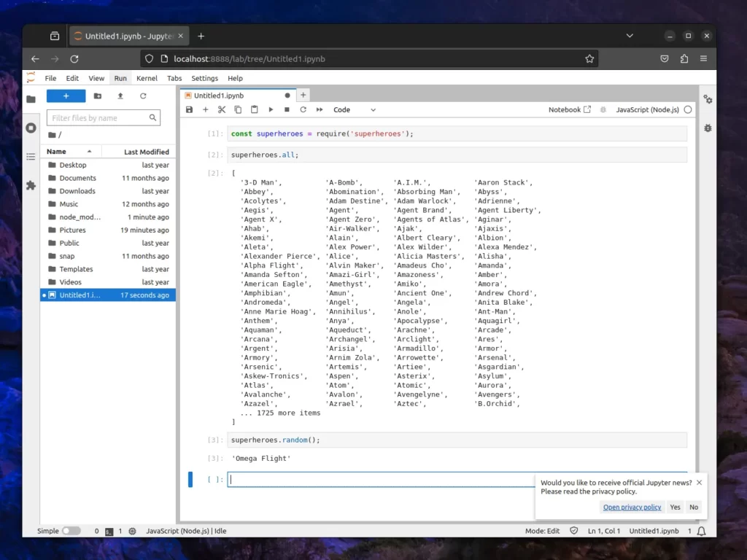The width and height of the screenshot is (747, 560).
Task: Open the extension manager puzzle icon
Action: [x=31, y=185]
